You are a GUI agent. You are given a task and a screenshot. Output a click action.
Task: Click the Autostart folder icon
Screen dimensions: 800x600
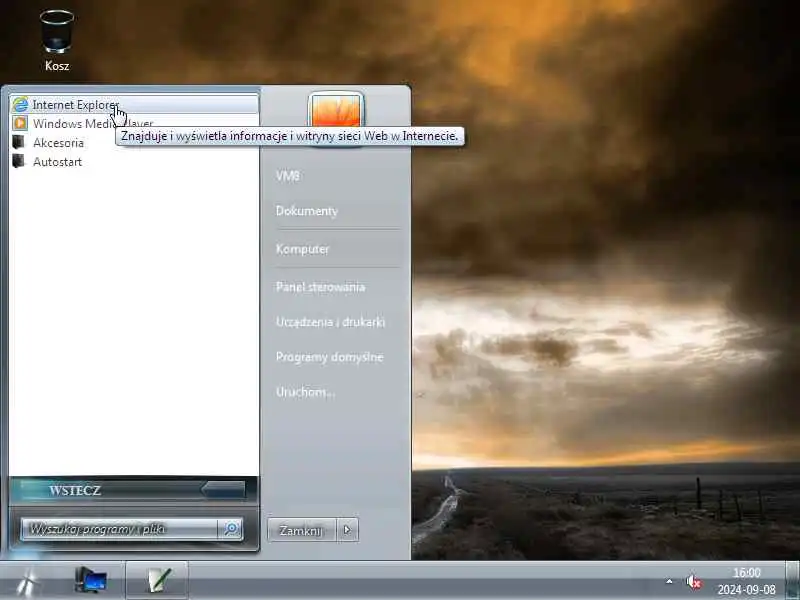(x=18, y=161)
